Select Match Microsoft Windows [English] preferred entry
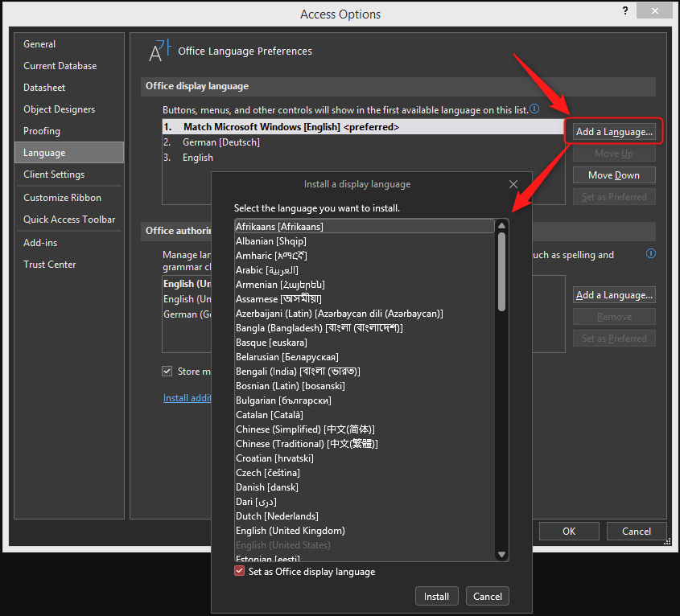 tap(364, 127)
